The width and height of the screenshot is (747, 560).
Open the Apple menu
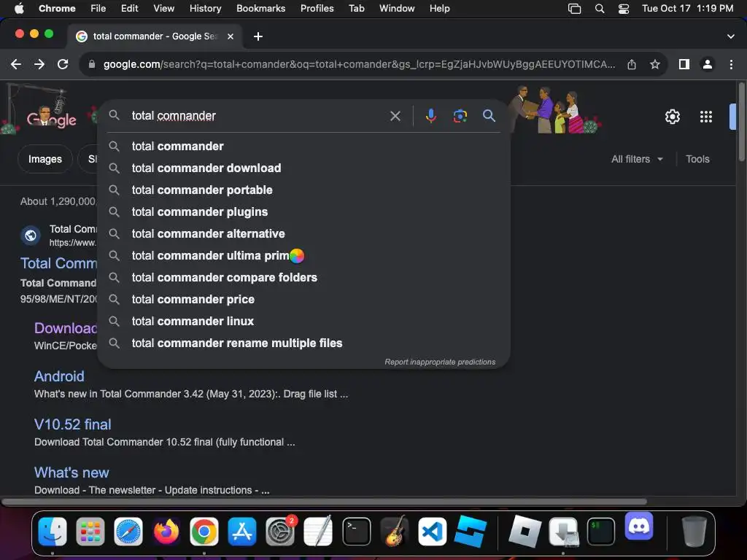(19, 9)
